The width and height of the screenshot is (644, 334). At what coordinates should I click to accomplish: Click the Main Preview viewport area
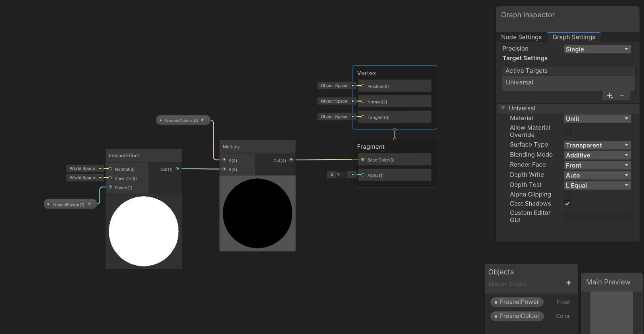click(612, 313)
